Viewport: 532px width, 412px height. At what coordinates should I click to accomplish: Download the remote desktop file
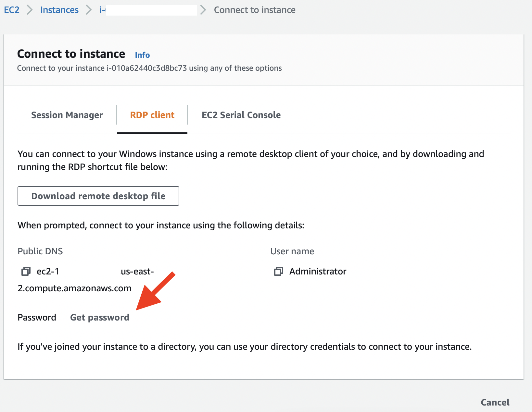98,196
